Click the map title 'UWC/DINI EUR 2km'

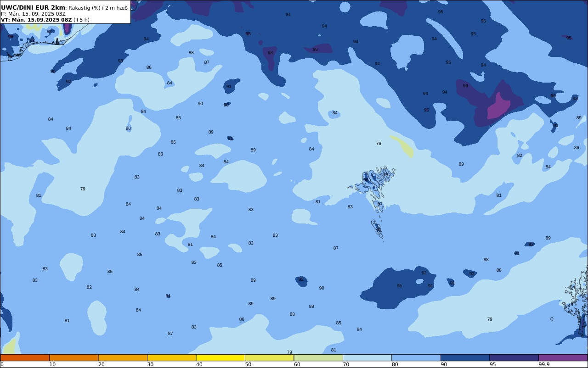[x=33, y=7]
